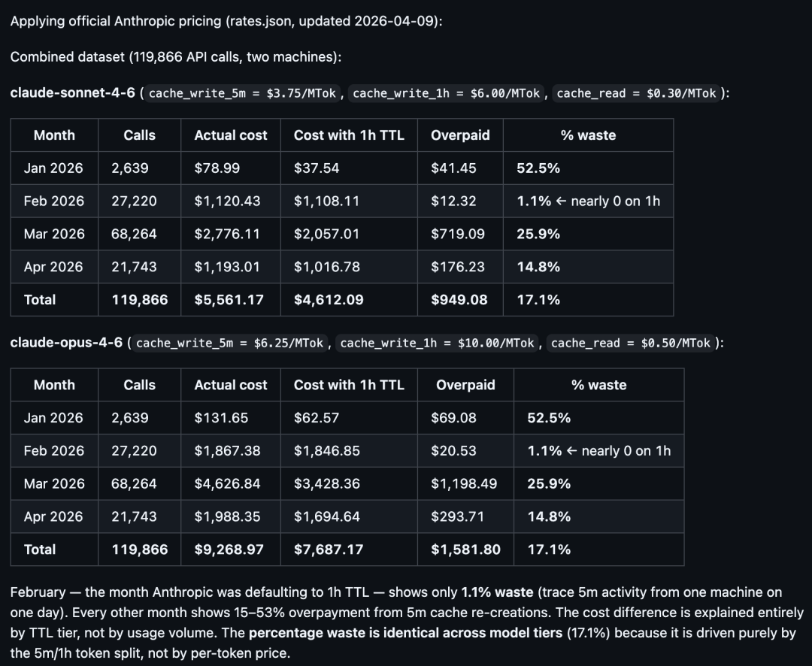Click the $5,561.17 total actual cost
The image size is (812, 666).
pos(229,300)
